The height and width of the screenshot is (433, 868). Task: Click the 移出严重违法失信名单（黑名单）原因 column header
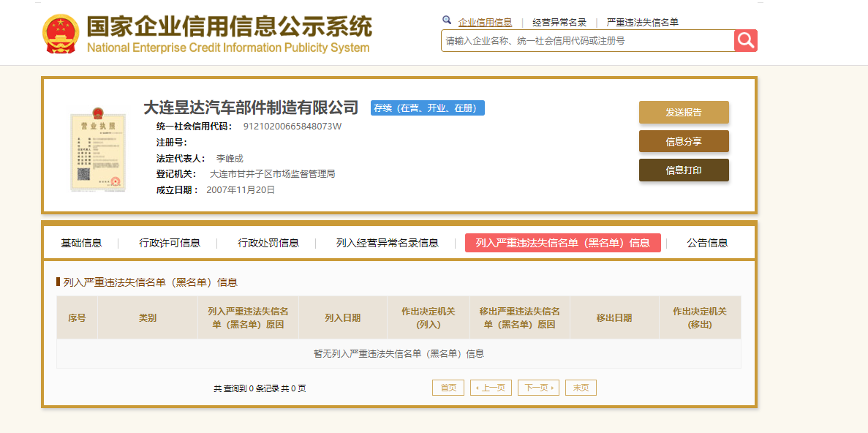(x=520, y=318)
